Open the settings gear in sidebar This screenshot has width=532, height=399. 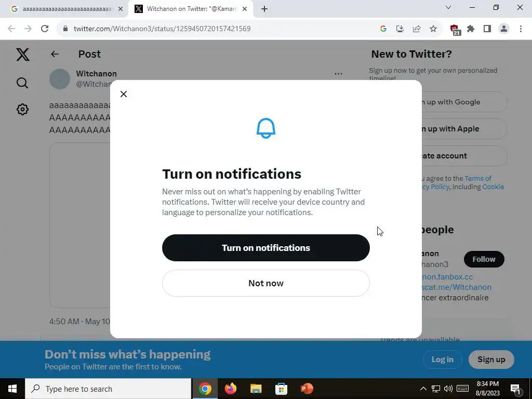[x=22, y=109]
